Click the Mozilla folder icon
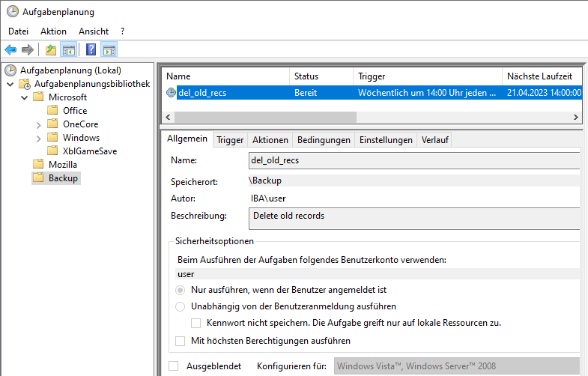Viewport: 588px width, 376px height. point(38,165)
